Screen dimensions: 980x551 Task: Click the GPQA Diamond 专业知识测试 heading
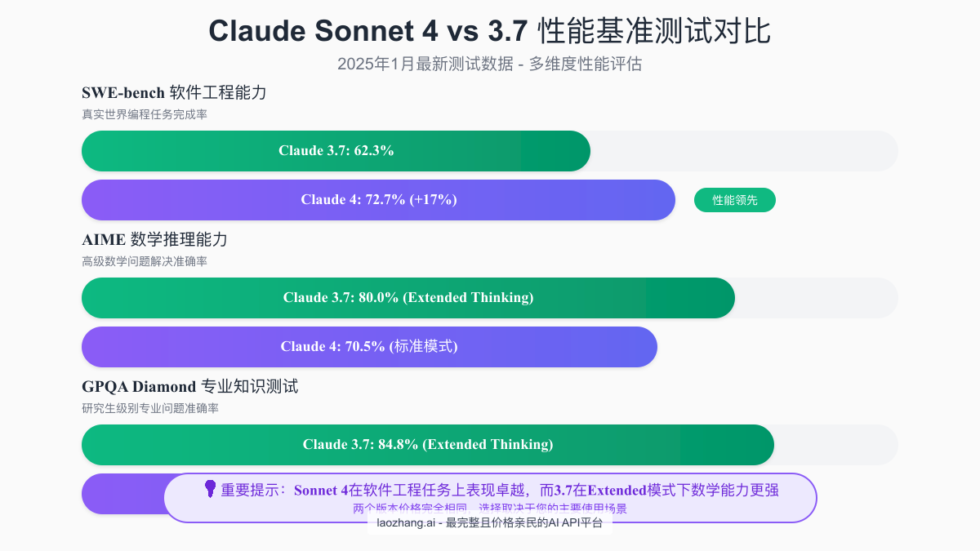[189, 387]
